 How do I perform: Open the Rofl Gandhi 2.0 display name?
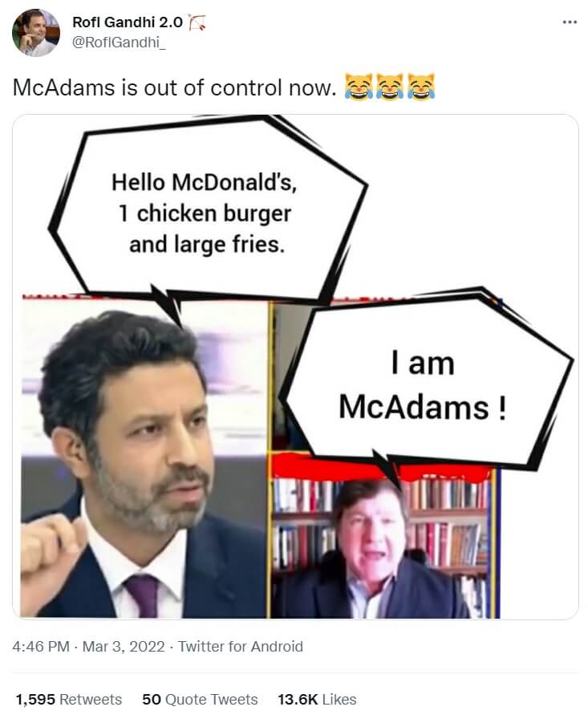(128, 22)
